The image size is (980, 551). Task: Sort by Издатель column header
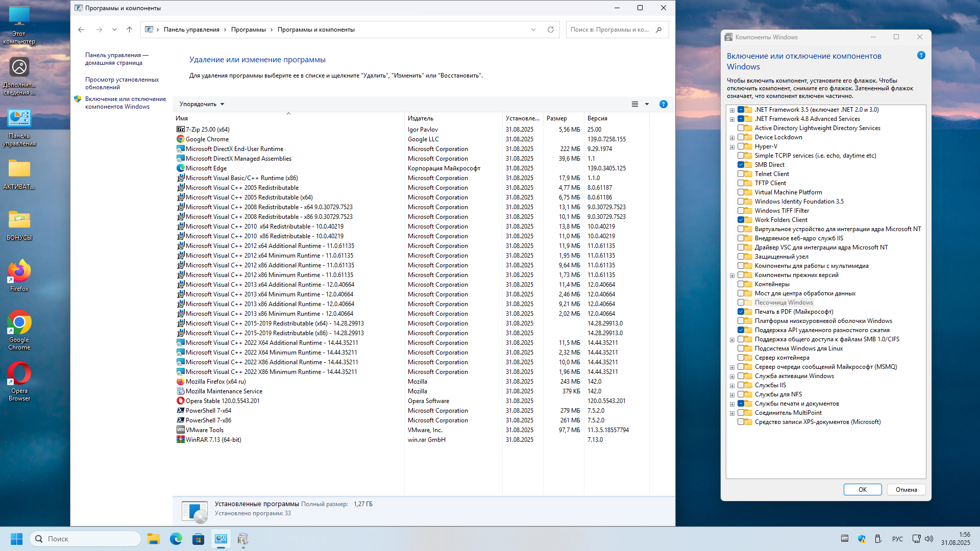(x=453, y=118)
